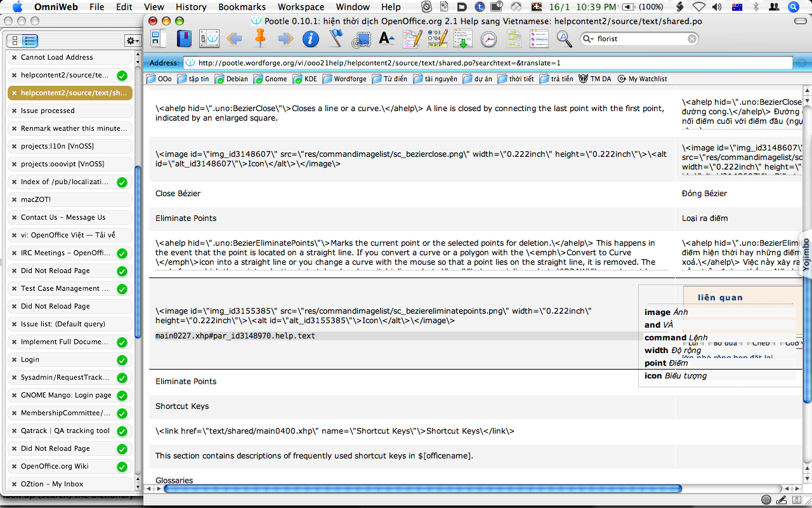Open the notepad with pencil icon
The height and width of the screenshot is (508, 812).
coord(412,39)
